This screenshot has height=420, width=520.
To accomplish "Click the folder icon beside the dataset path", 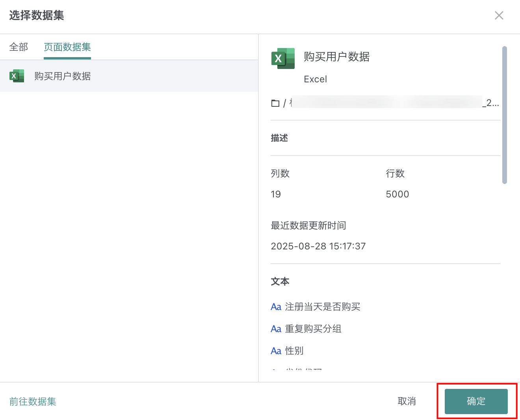I will (x=275, y=103).
